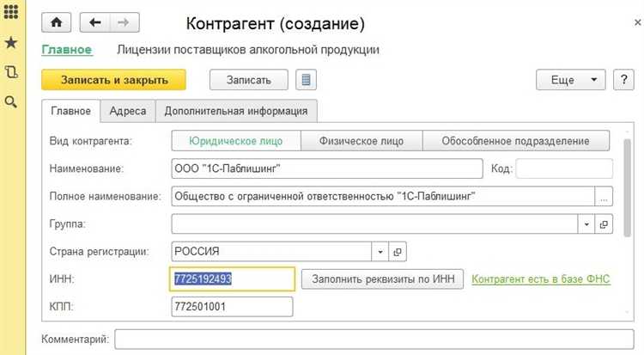Click the Страна регистрации field with РОССИЯ
Viewport: 644px width, 355px height.
pos(271,252)
